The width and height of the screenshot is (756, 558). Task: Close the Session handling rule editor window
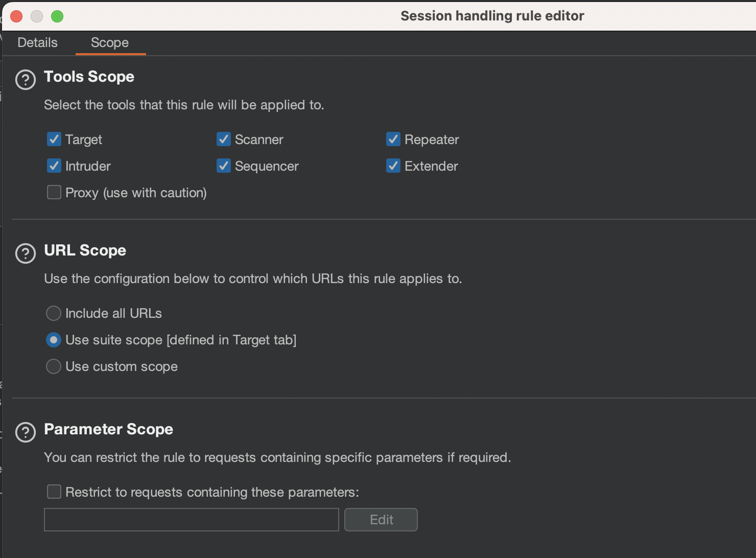click(16, 16)
